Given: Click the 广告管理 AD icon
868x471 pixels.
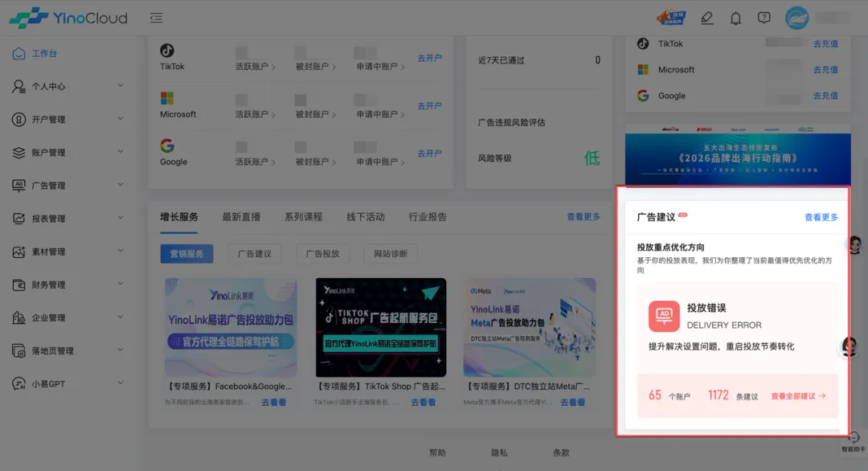Looking at the screenshot, I should tap(18, 186).
